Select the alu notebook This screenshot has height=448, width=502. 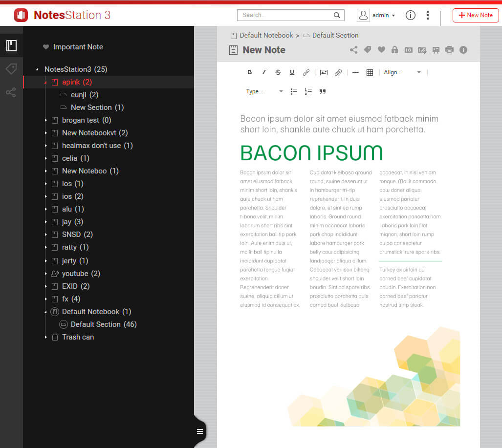[x=73, y=209]
